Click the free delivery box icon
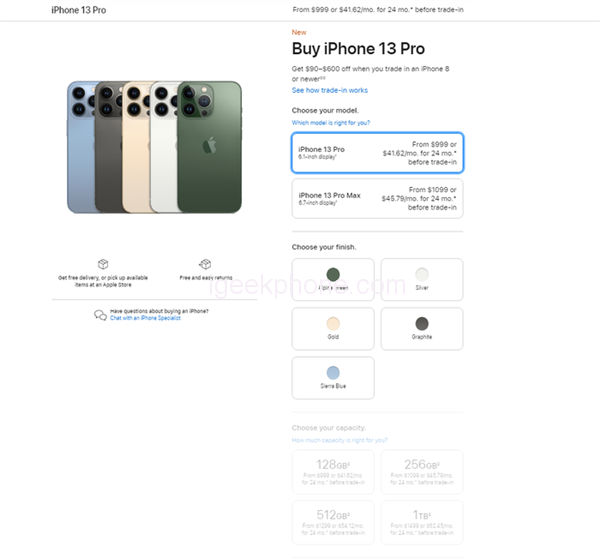Image resolution: width=600 pixels, height=558 pixels. click(103, 264)
